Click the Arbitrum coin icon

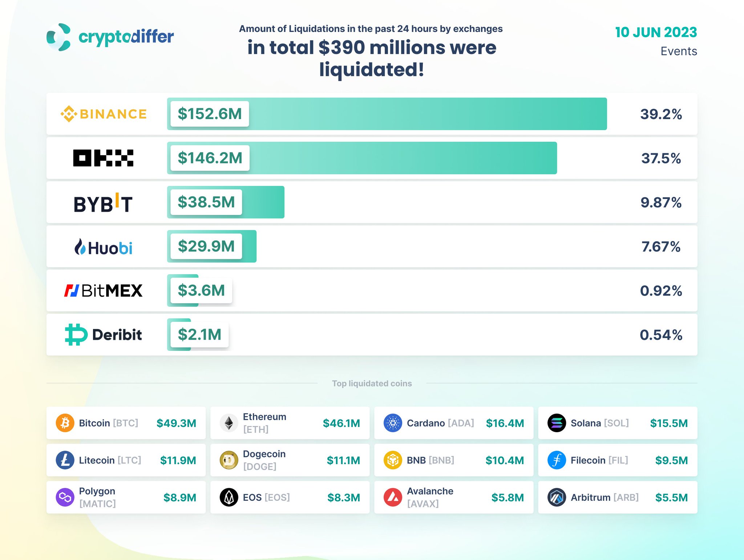(x=557, y=497)
